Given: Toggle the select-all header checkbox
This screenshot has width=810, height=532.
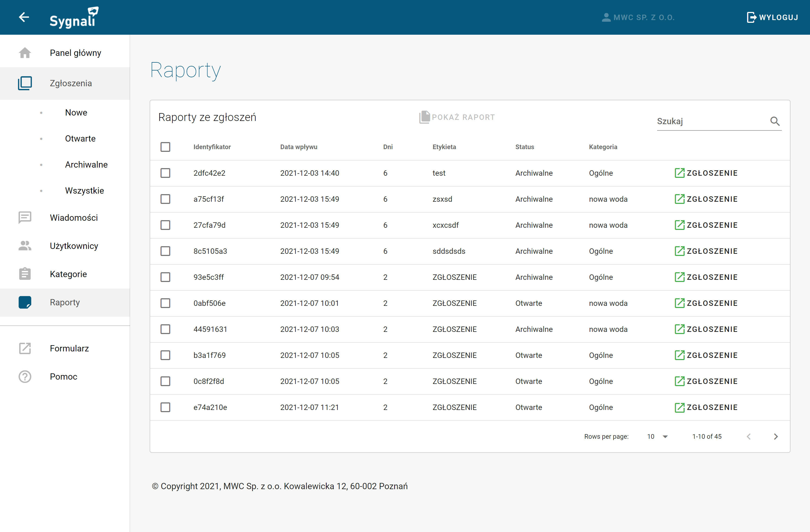Looking at the screenshot, I should click(165, 147).
